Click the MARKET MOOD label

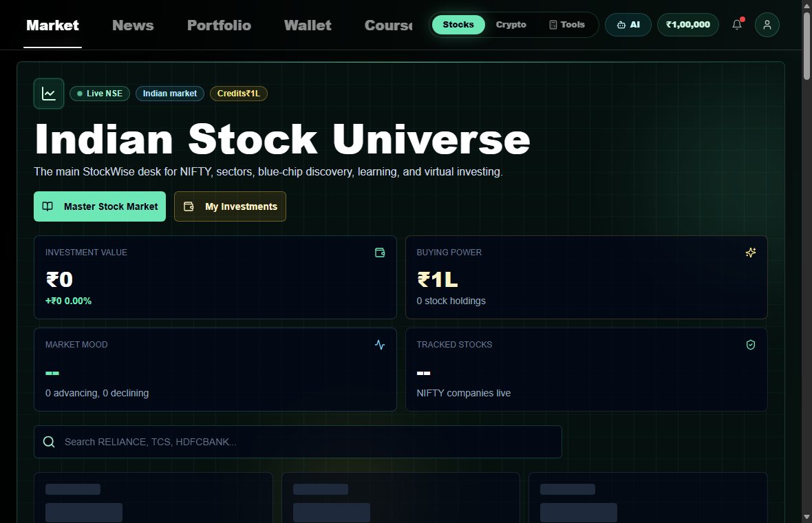coord(76,345)
